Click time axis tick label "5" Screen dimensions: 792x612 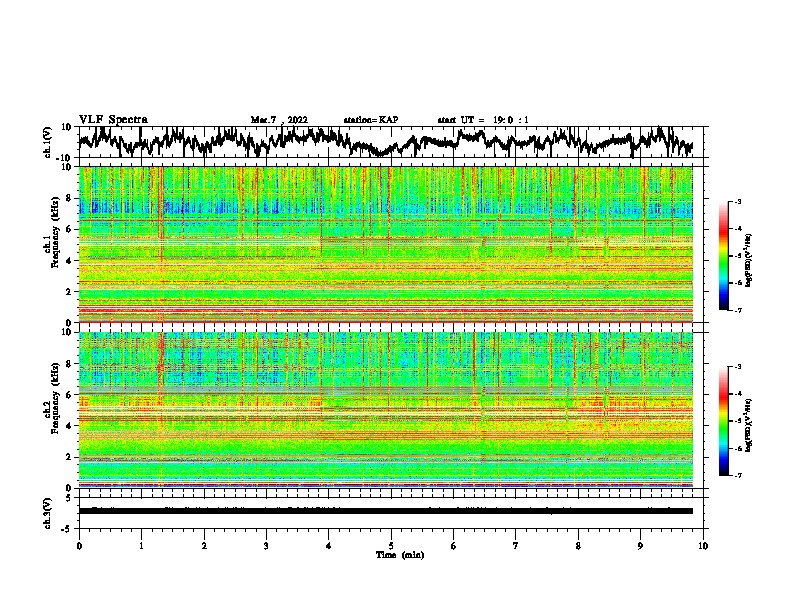pyautogui.click(x=391, y=545)
